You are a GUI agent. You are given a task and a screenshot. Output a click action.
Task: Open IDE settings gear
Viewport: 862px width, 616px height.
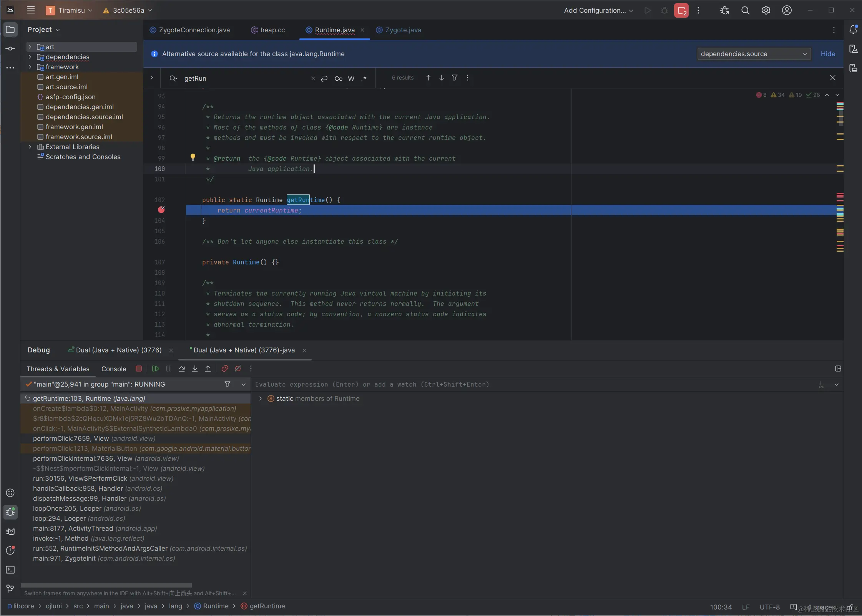pyautogui.click(x=766, y=10)
